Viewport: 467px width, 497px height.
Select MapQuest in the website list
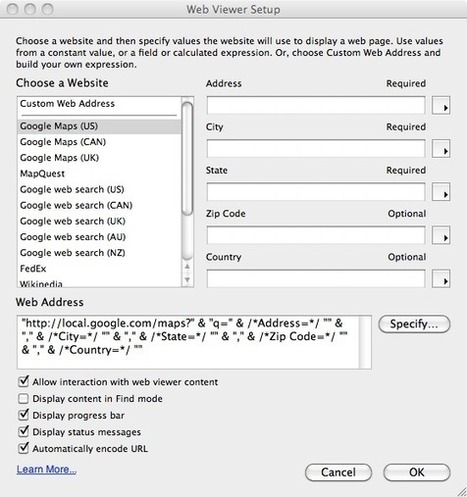click(x=99, y=174)
